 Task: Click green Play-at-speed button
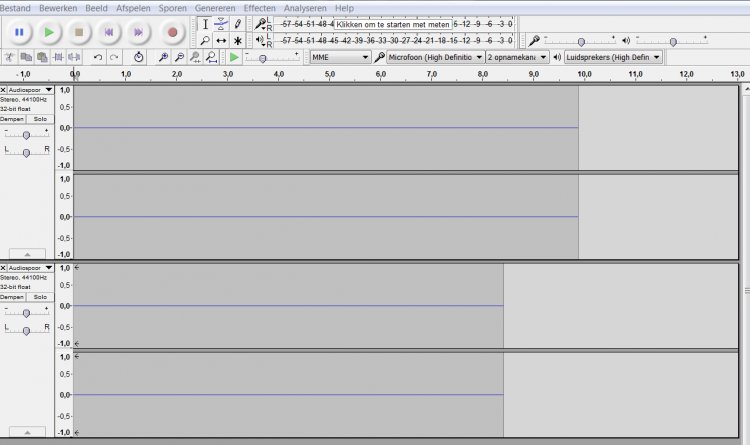(234, 57)
